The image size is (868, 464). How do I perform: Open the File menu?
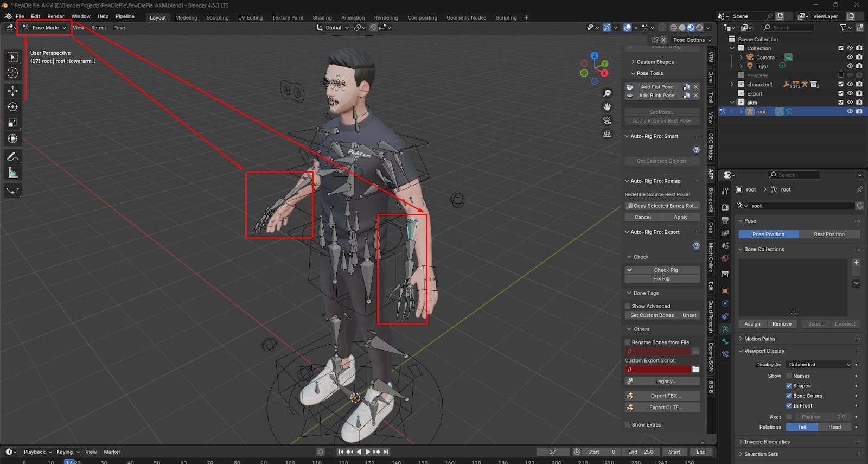click(20, 16)
